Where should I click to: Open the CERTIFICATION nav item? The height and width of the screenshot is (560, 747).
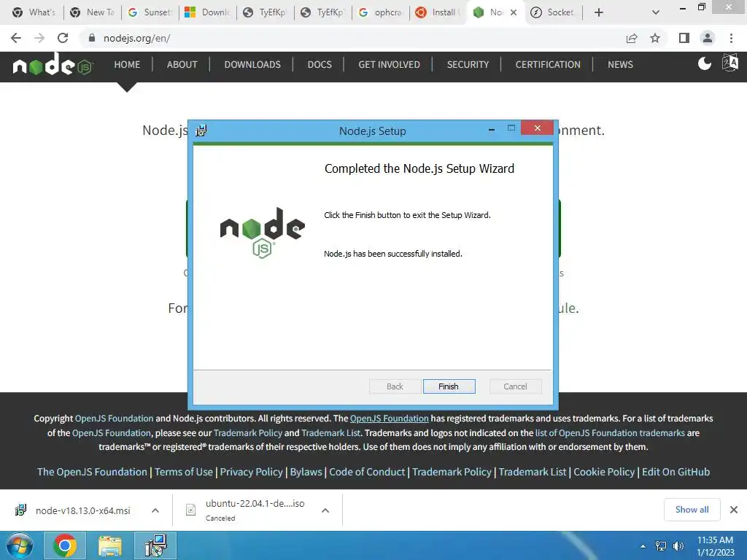pos(548,64)
